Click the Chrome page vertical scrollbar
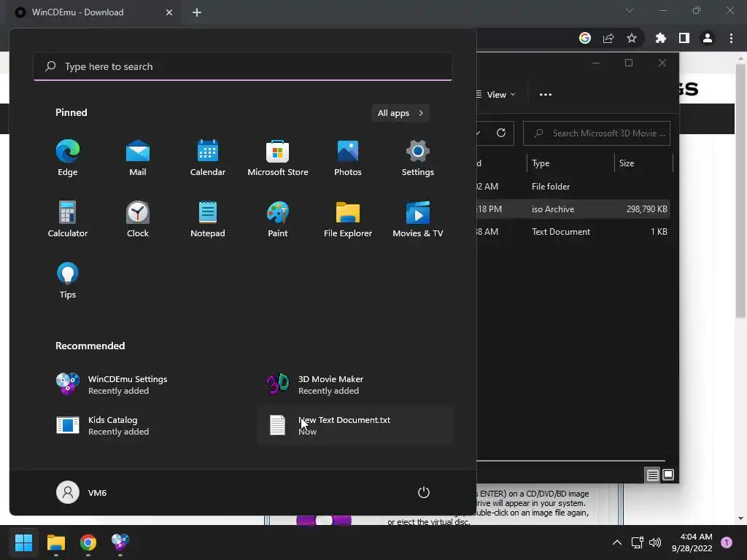 tap(740, 190)
